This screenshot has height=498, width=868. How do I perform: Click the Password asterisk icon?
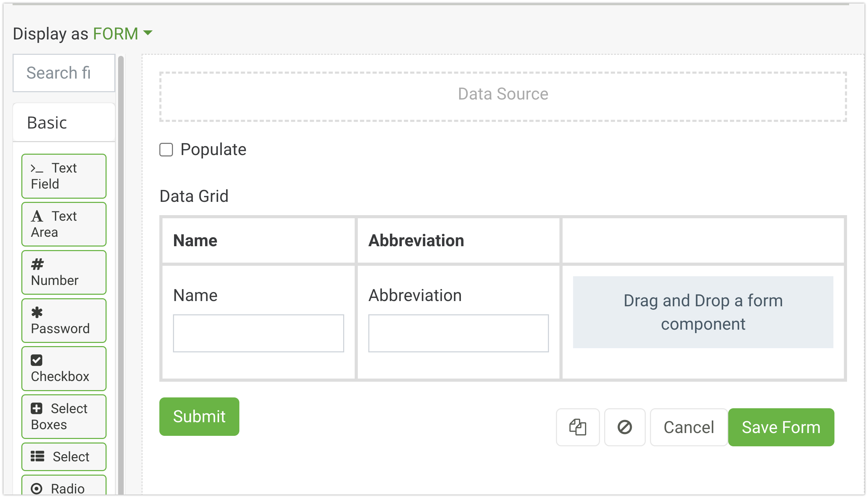click(x=37, y=312)
